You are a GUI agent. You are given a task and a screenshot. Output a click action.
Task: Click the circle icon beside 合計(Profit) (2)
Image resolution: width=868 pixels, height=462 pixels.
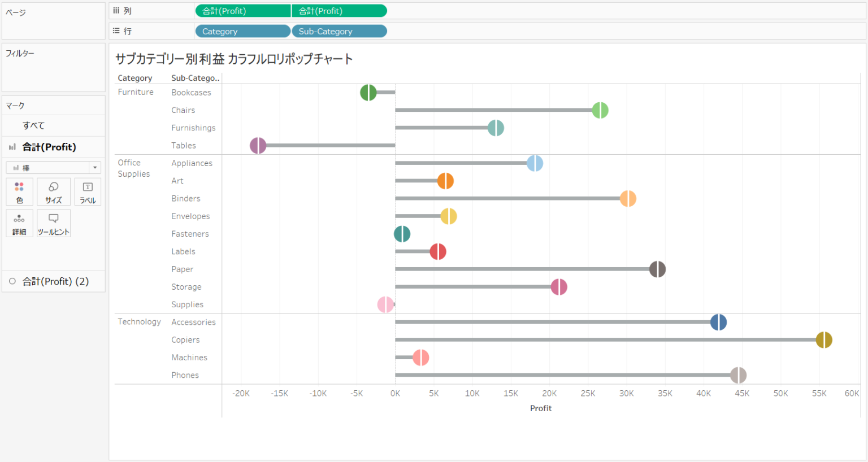12,281
